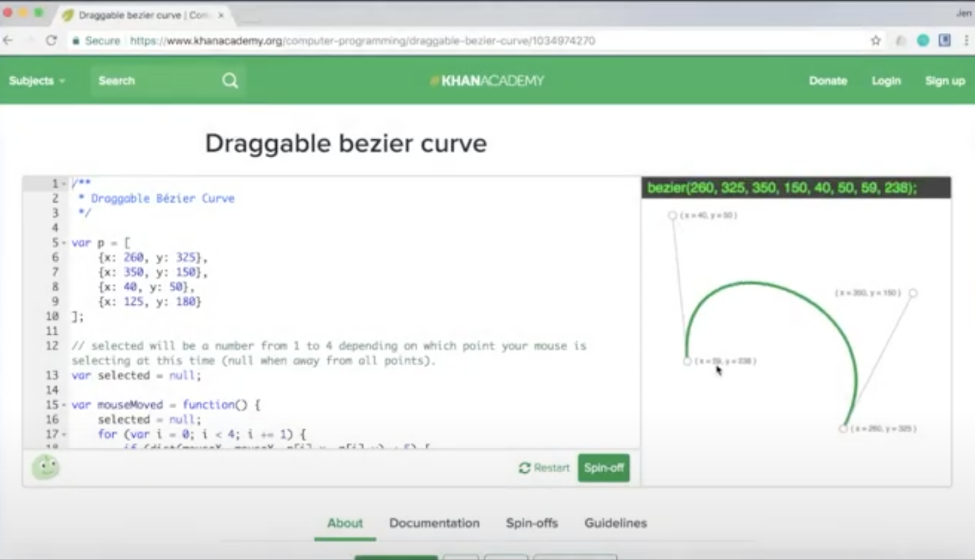Click the value 260 on line 6
The image size is (975, 560).
tap(133, 258)
